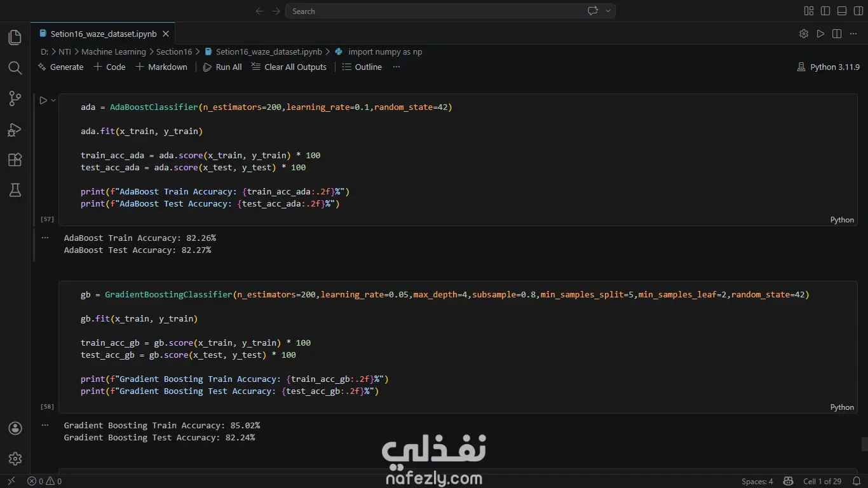The height and width of the screenshot is (488, 868).
Task: Open the Extensions view
Action: point(15,159)
